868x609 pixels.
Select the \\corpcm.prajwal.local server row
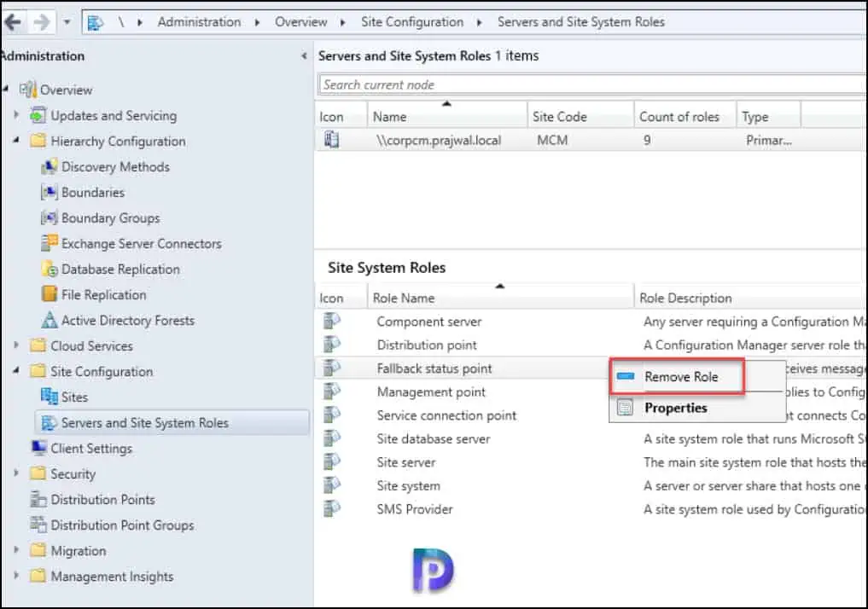(591, 140)
